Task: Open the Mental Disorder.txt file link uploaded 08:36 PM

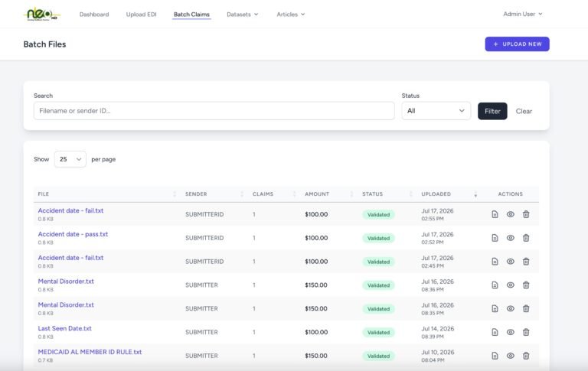Action: tap(66, 282)
